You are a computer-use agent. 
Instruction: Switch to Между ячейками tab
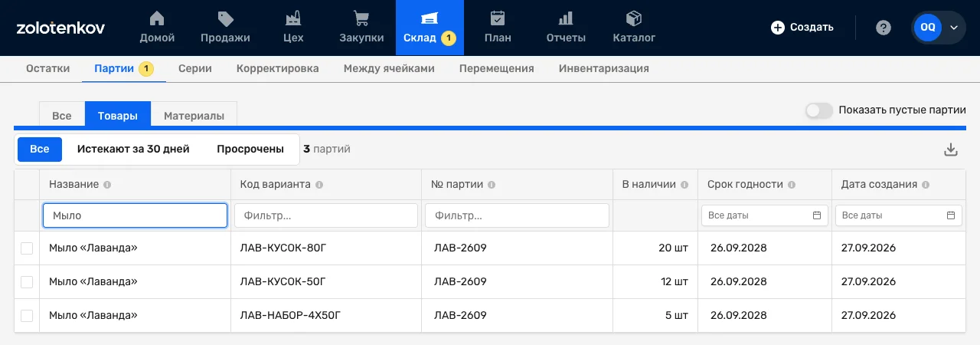point(389,68)
